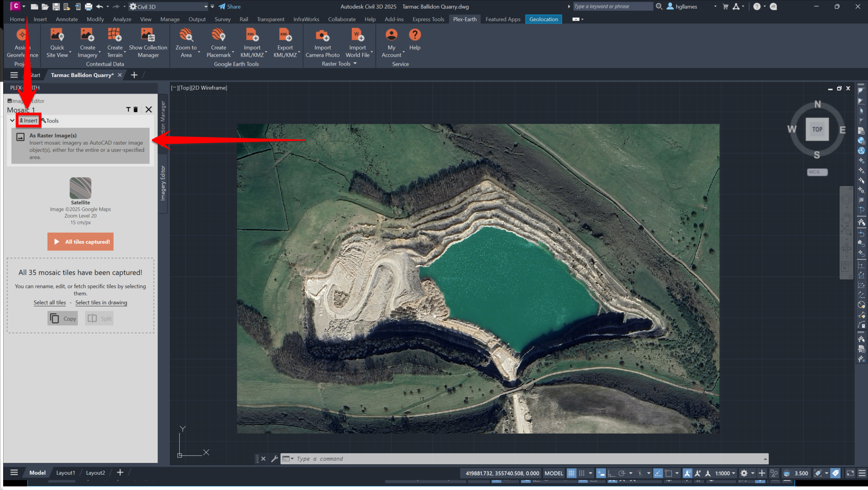Viewport: 868px width, 490px height.
Task: Switch to the Geolocation ribbon tab
Action: point(543,19)
